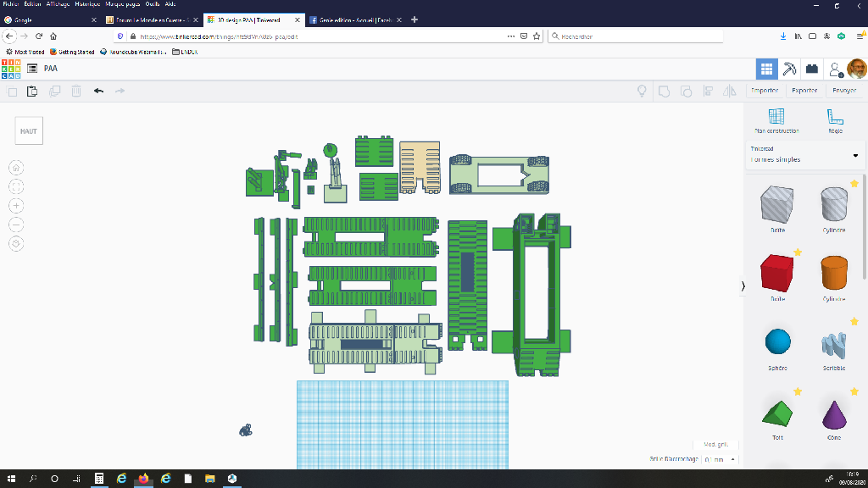Image resolution: width=868 pixels, height=488 pixels.
Task: Click the Envoyer button
Action: coord(844,91)
